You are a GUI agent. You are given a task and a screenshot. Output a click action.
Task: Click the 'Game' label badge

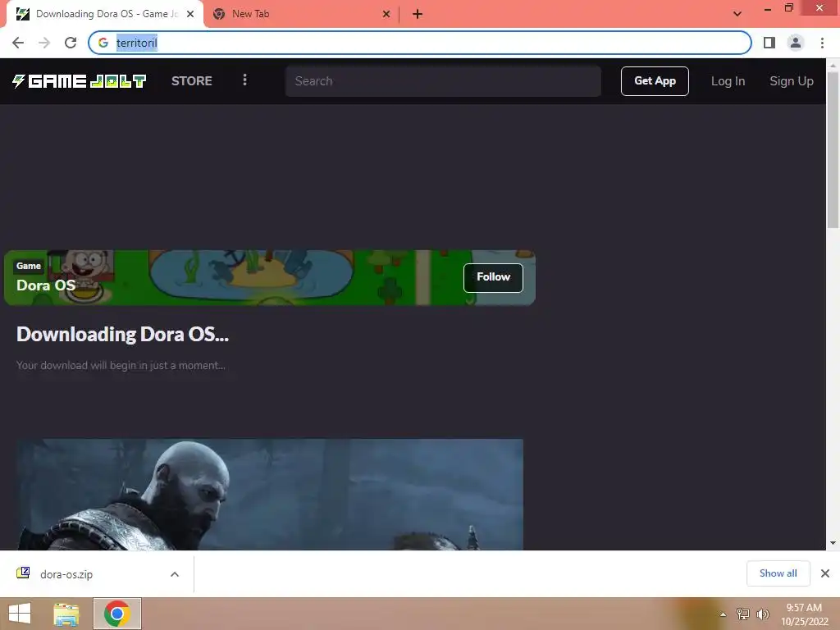click(x=29, y=266)
